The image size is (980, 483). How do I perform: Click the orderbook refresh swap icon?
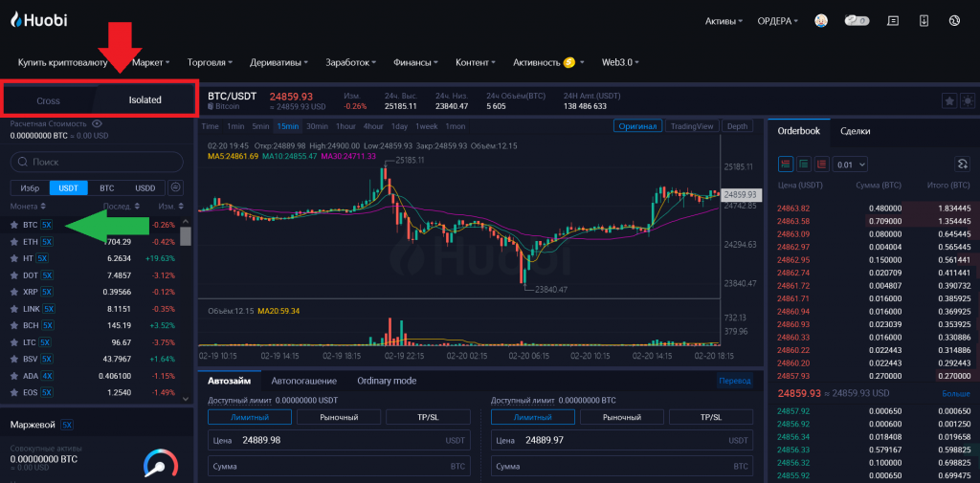point(963,165)
